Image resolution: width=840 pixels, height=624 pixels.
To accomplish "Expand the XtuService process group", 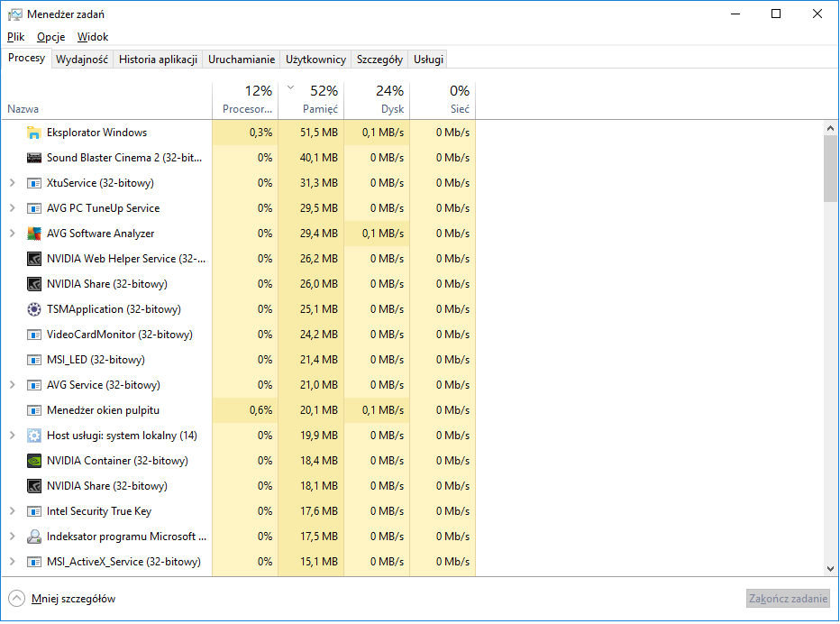I will (13, 183).
